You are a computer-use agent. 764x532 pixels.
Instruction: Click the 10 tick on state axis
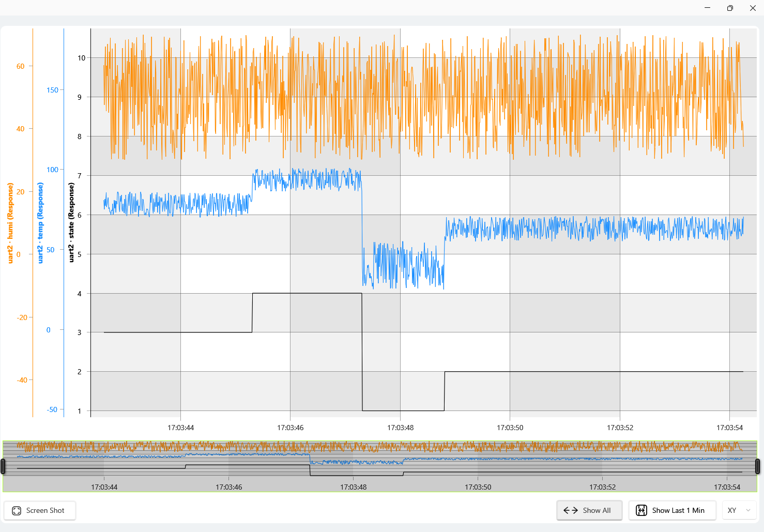coord(82,58)
